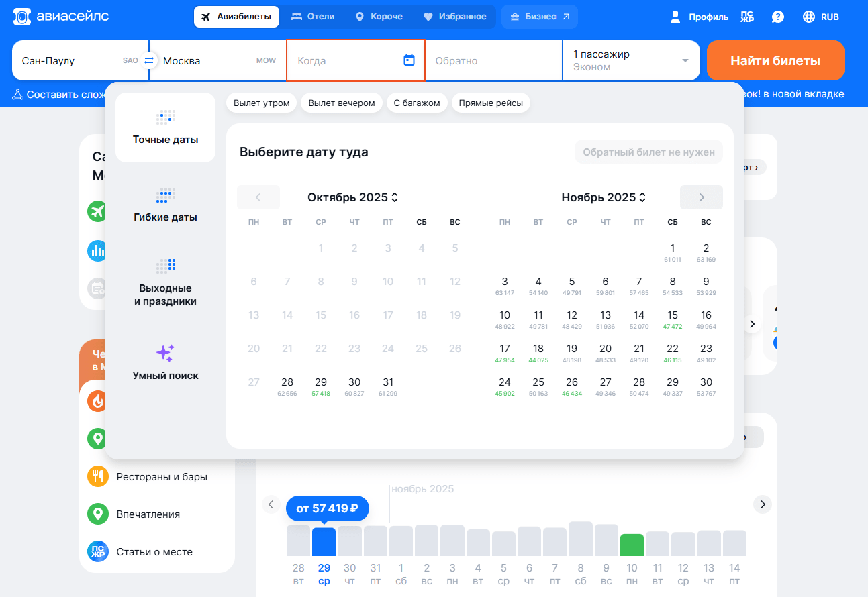Open Рестораны и бары link
The image size is (868, 597).
coord(162,477)
